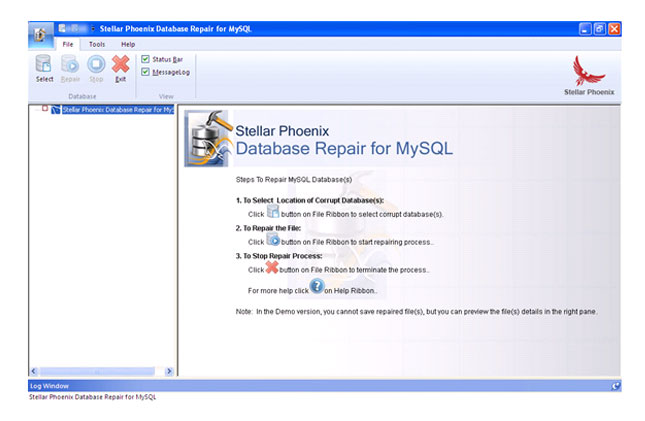The width and height of the screenshot is (645, 421).
Task: Close the application window
Action: [x=614, y=29]
